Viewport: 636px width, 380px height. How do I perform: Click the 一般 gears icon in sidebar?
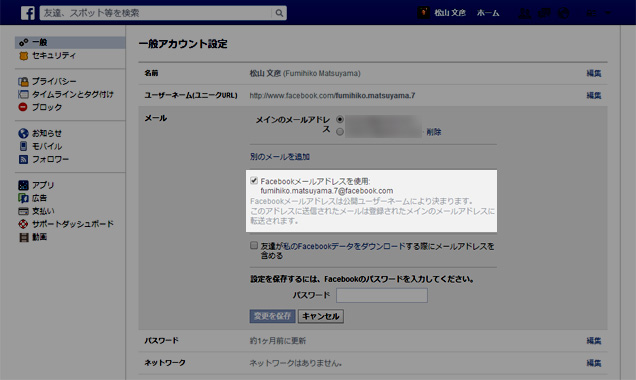click(x=24, y=42)
